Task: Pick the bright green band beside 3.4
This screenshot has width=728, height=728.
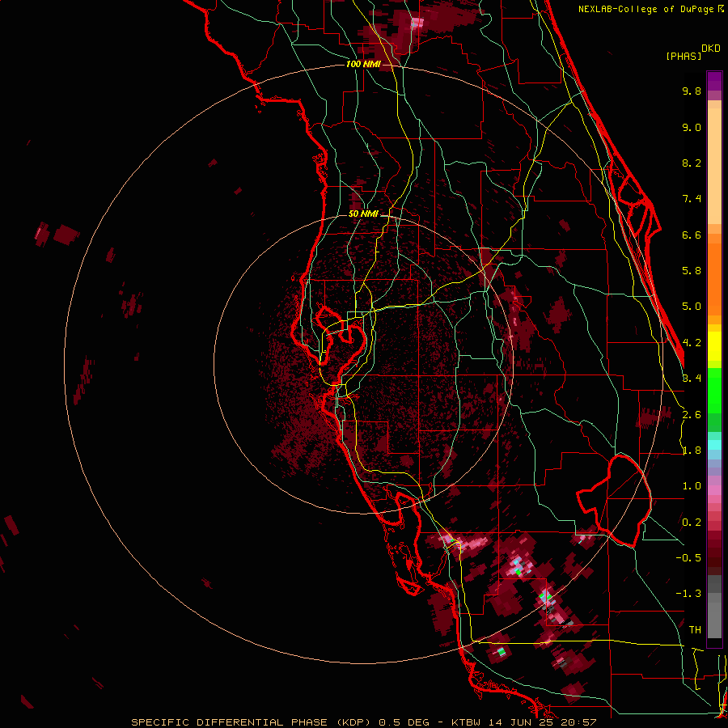Action: 714,390
